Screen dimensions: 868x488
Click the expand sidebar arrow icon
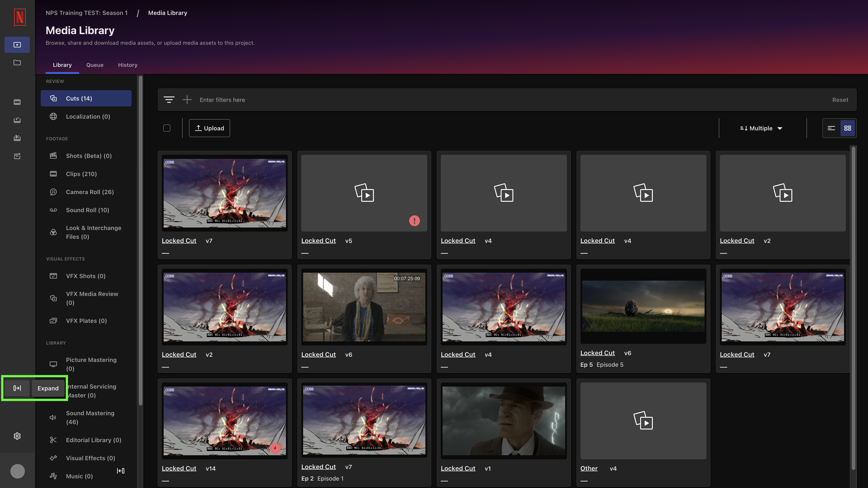coord(17,388)
